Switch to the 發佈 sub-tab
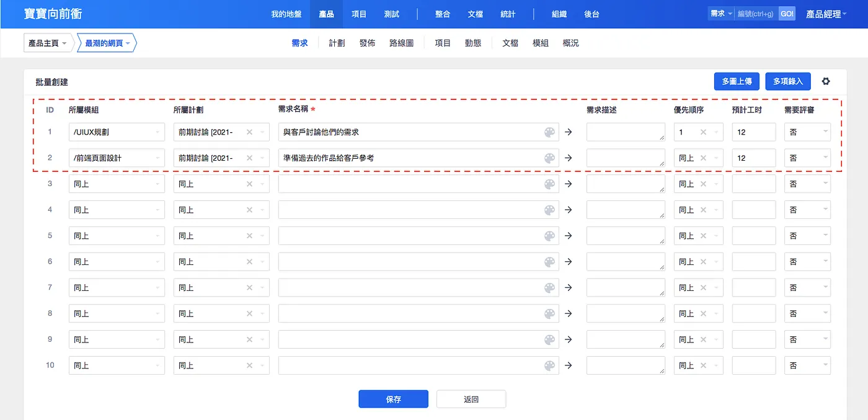868x420 pixels. click(x=367, y=43)
